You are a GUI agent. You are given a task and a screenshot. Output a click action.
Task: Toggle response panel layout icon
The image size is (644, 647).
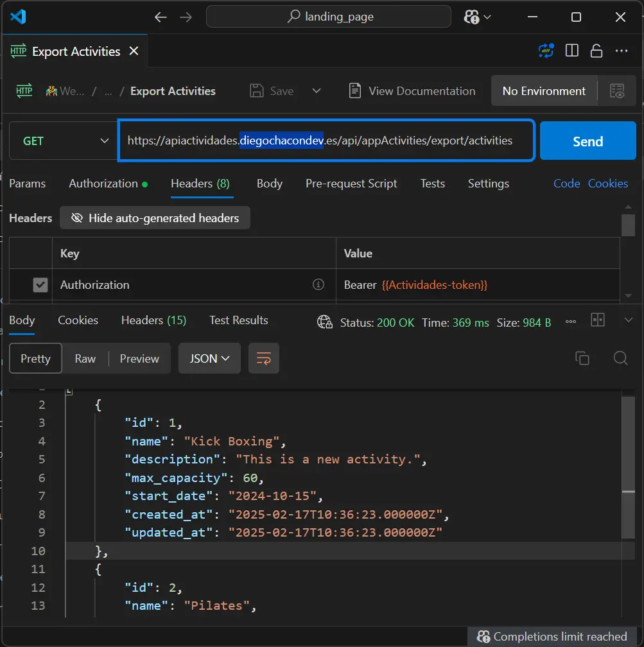pyautogui.click(x=598, y=320)
